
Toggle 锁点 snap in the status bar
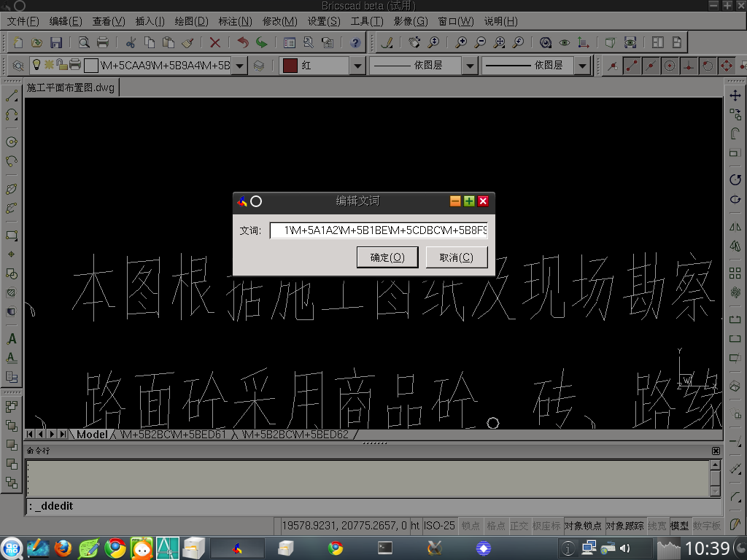(471, 526)
